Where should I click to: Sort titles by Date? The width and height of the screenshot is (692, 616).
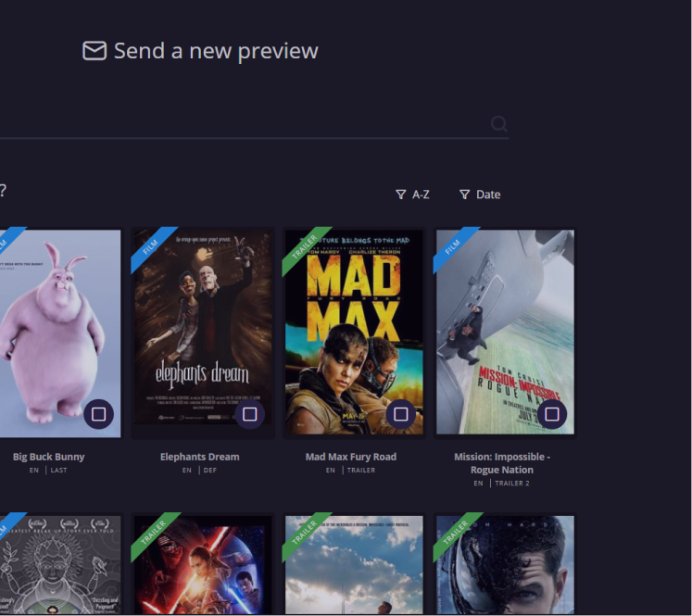coord(480,195)
